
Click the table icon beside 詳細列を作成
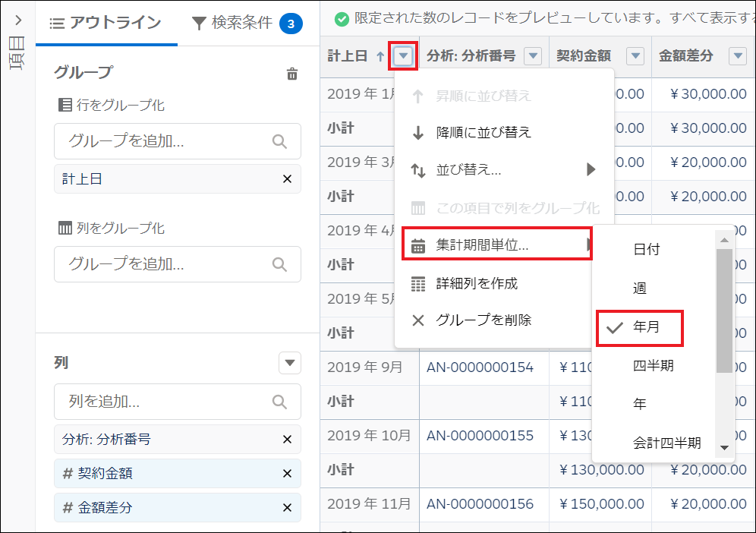click(x=417, y=282)
